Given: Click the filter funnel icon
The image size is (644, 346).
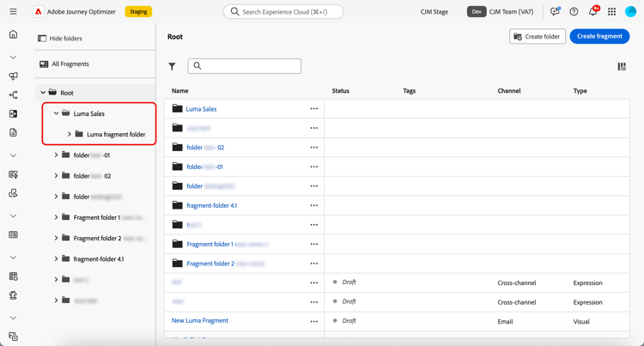Looking at the screenshot, I should click(x=172, y=66).
